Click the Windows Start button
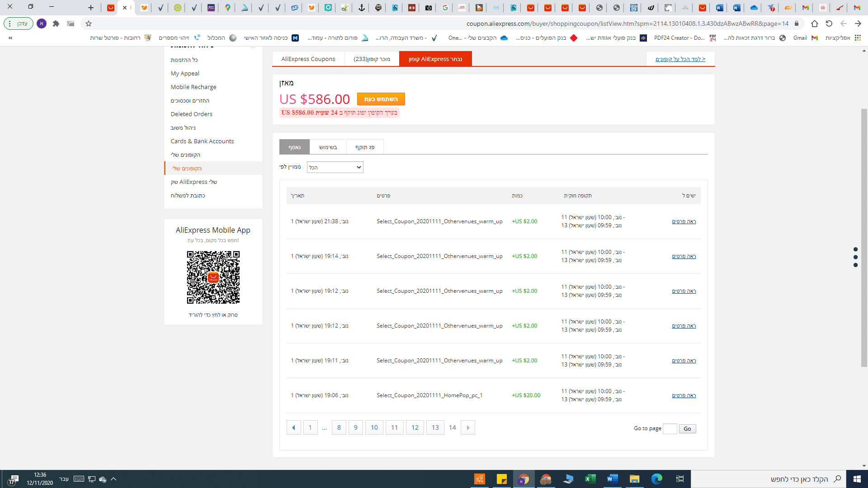The height and width of the screenshot is (488, 868). [857, 479]
